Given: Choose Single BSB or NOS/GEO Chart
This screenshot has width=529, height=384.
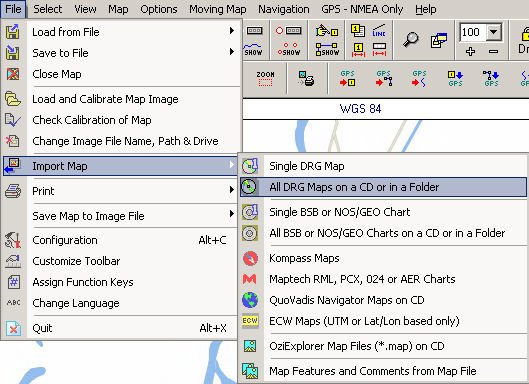Looking at the screenshot, I should pos(383,212).
